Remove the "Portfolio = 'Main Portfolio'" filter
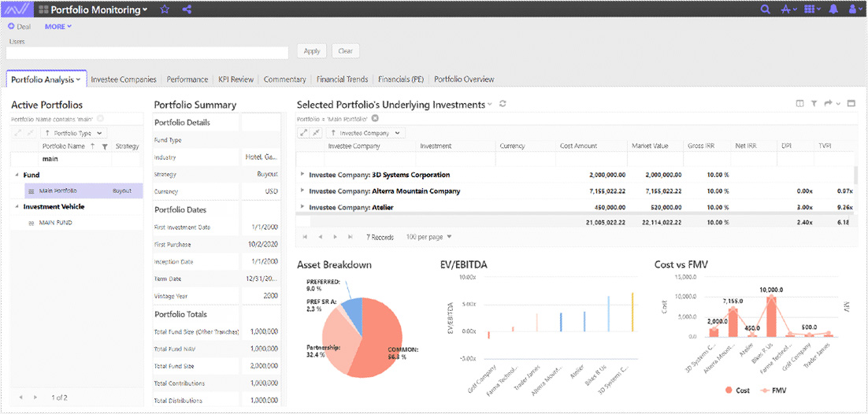 coord(375,118)
